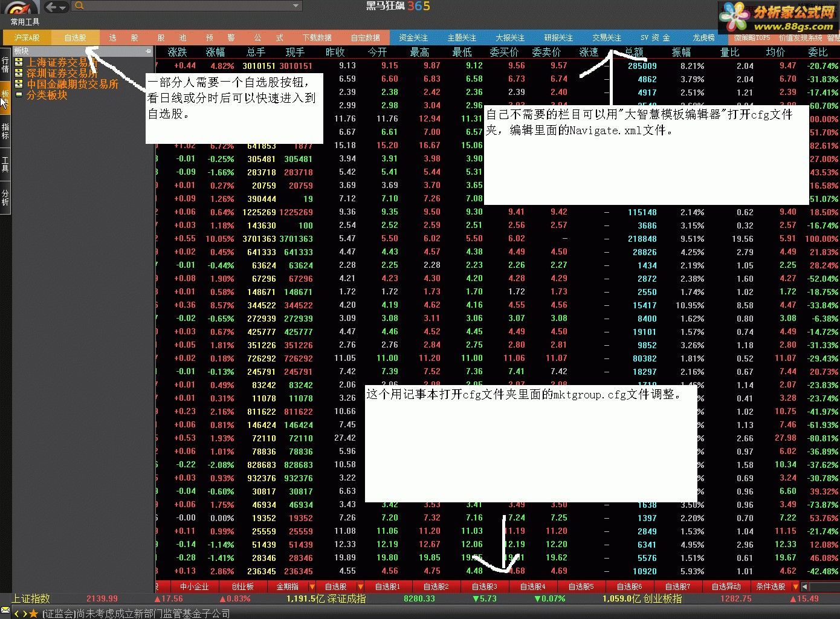Expand the 深圳证券交易所 tree node
This screenshot has width=840, height=619.
coord(19,73)
